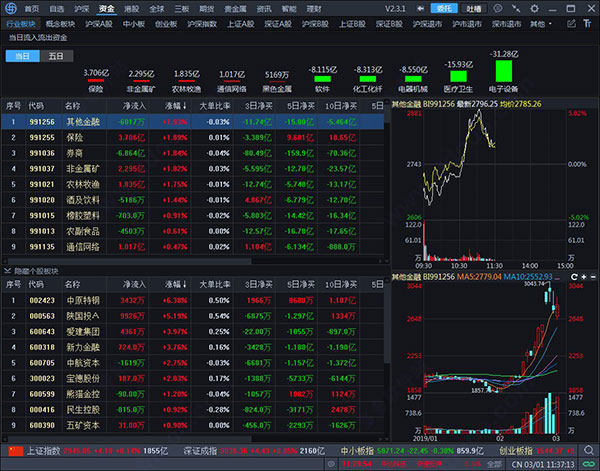Click the China flag icon in index bar

coord(16,451)
